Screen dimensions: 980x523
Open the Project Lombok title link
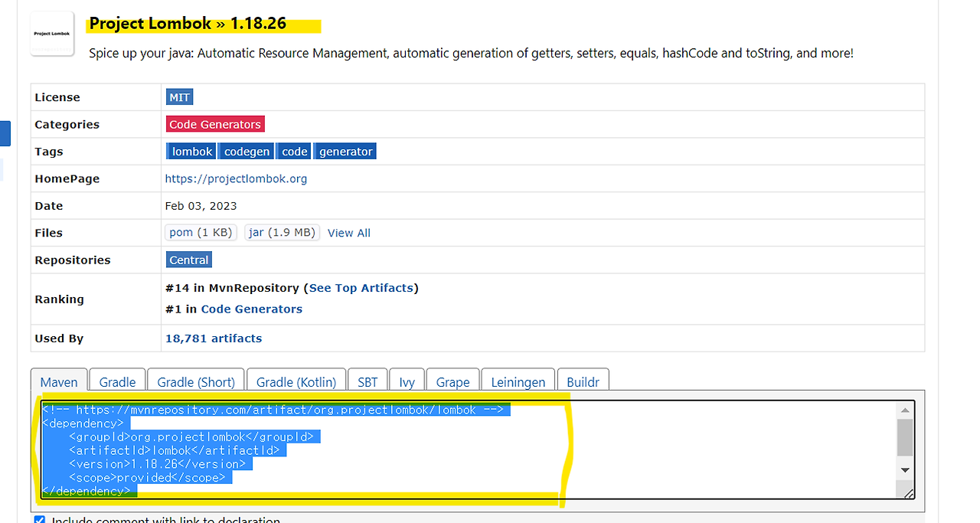coord(150,24)
